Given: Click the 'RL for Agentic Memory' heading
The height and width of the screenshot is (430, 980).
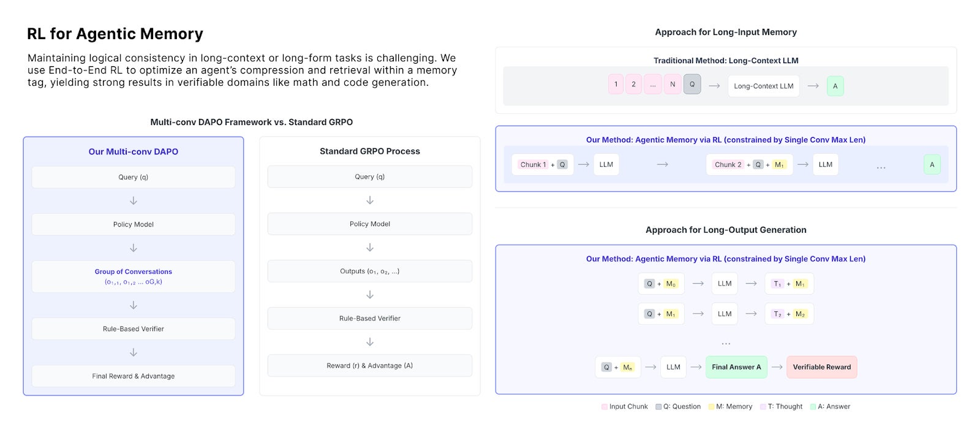Looking at the screenshot, I should coord(115,34).
